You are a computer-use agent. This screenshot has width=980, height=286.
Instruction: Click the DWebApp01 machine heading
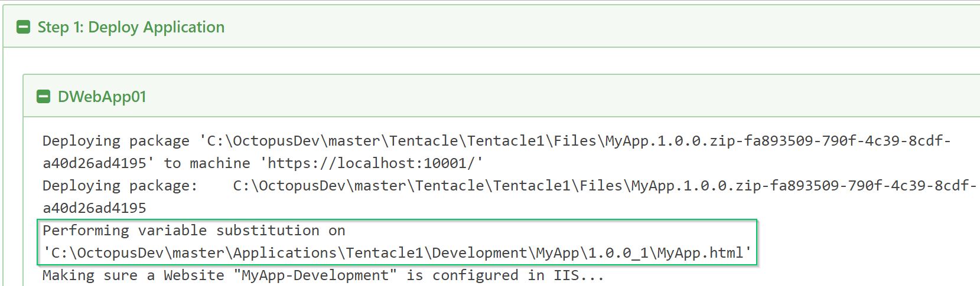click(x=102, y=97)
